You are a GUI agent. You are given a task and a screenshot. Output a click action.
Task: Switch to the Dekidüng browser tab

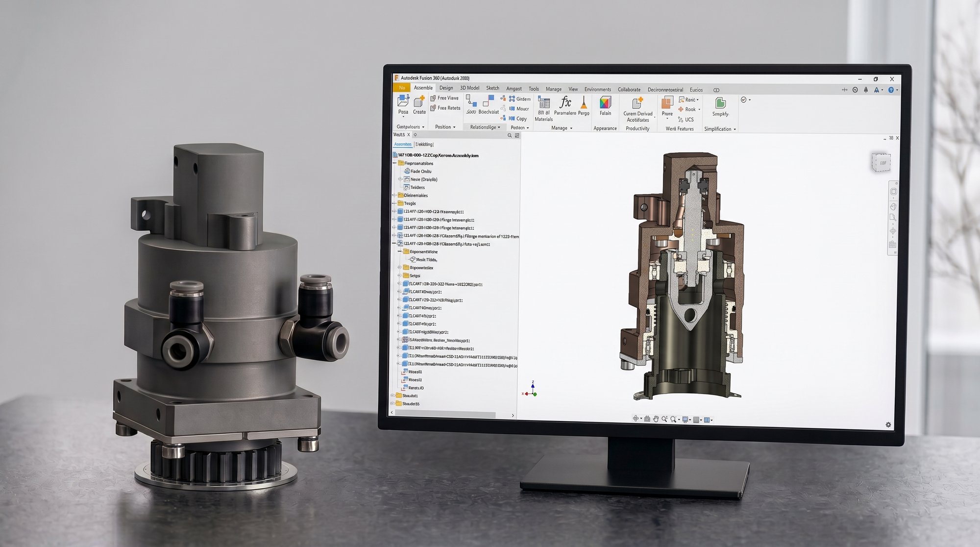click(425, 144)
